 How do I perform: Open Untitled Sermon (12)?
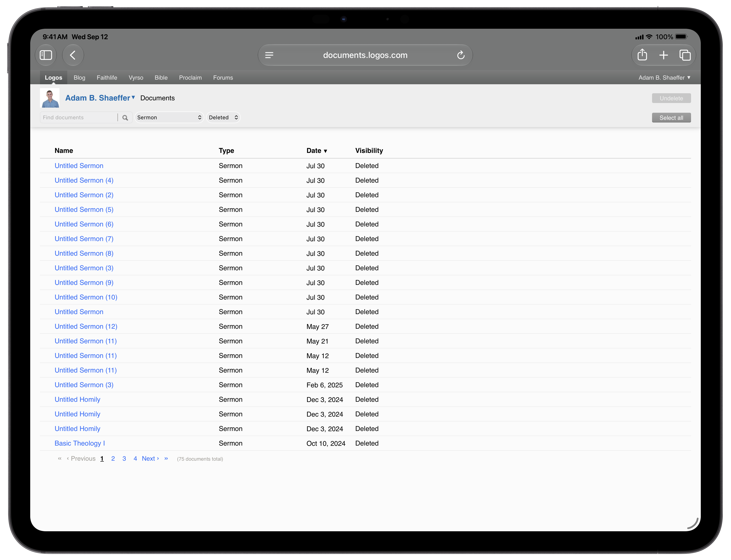(x=86, y=327)
